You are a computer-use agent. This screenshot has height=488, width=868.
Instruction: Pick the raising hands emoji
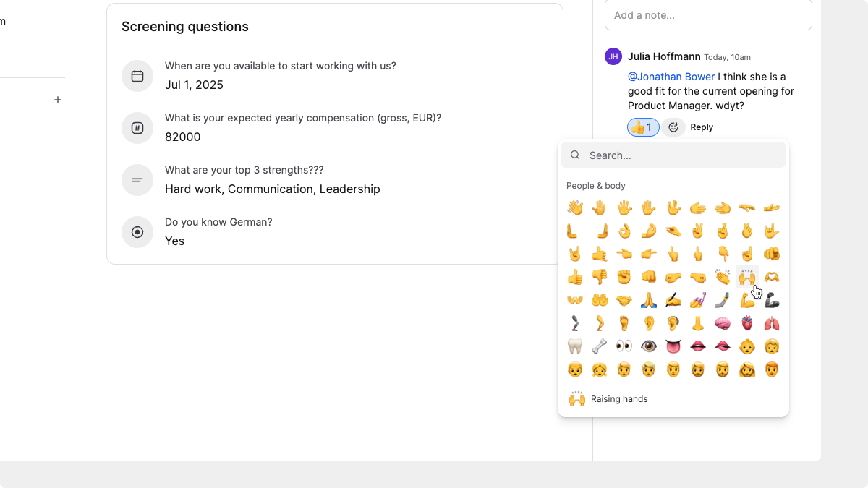click(747, 277)
